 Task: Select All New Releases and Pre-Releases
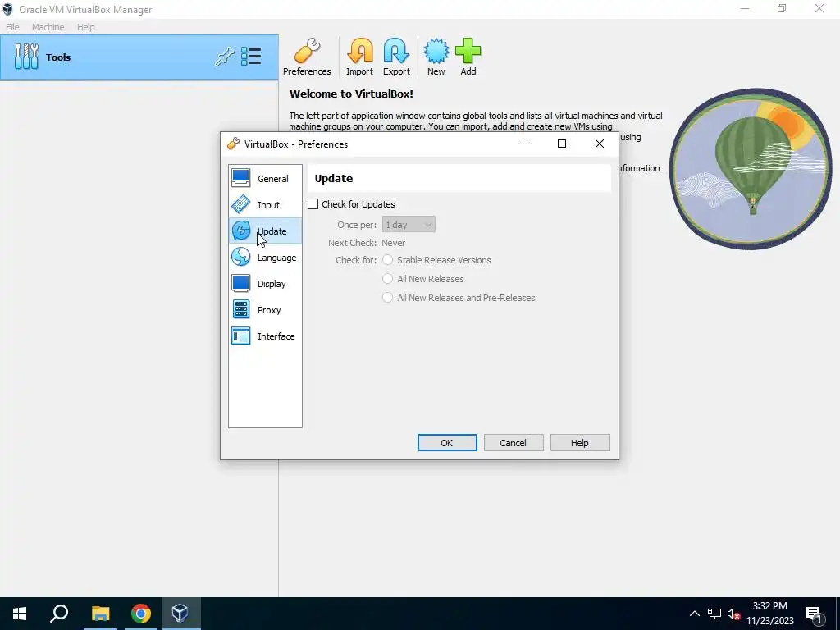click(387, 297)
